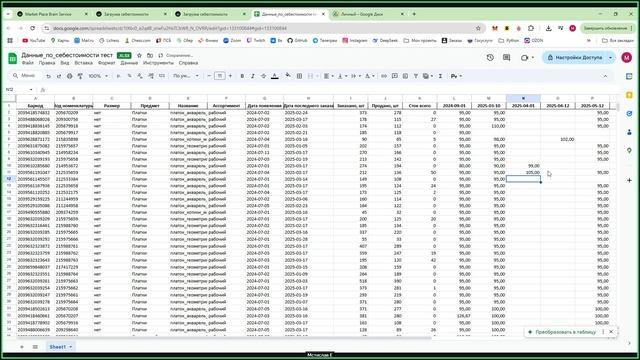The width and height of the screenshot is (640, 360).
Task: Create a filter with funnel icon
Action: 416,76
